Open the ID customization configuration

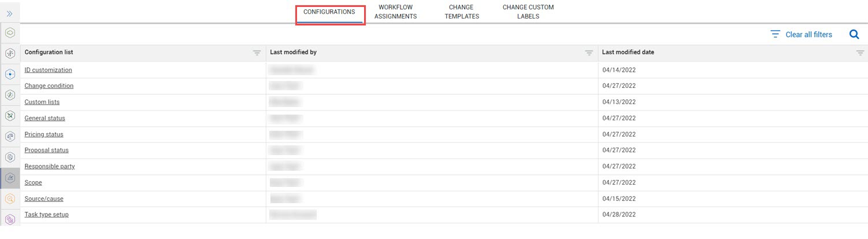[x=48, y=70]
